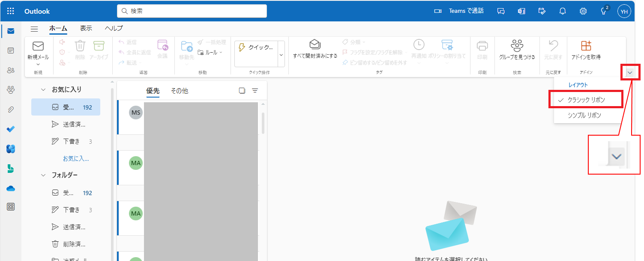Open the People contacts app

(11, 70)
